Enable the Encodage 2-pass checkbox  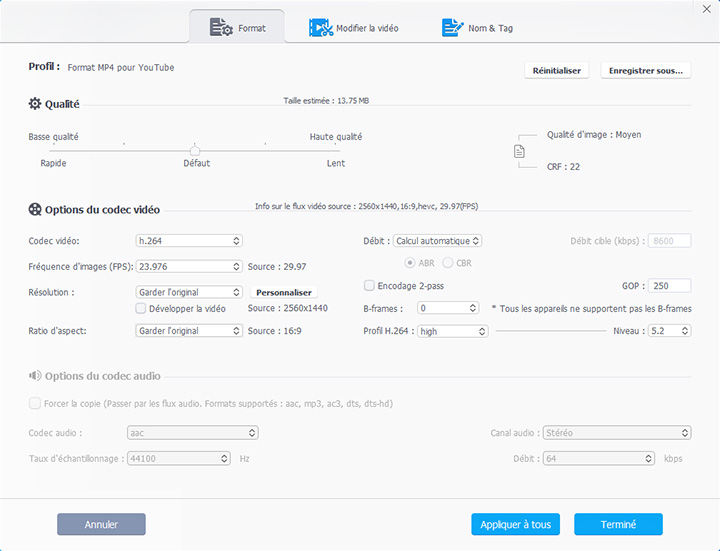coord(369,285)
